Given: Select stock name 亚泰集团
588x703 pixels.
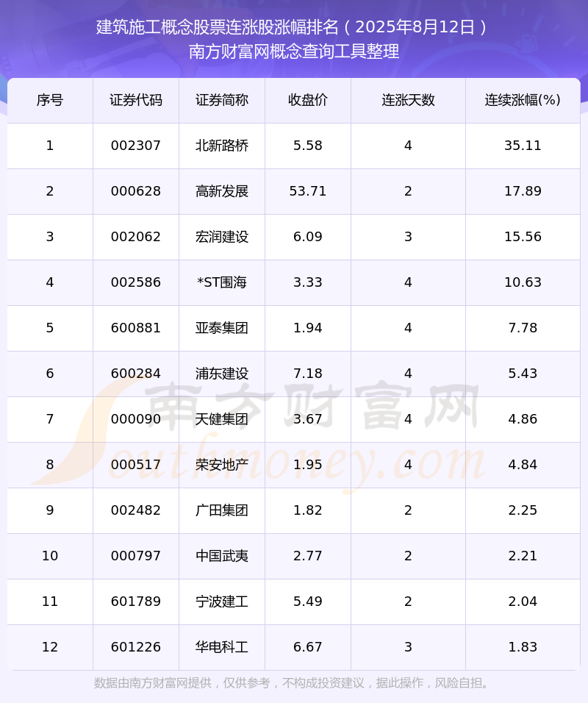Looking at the screenshot, I should click(222, 328).
